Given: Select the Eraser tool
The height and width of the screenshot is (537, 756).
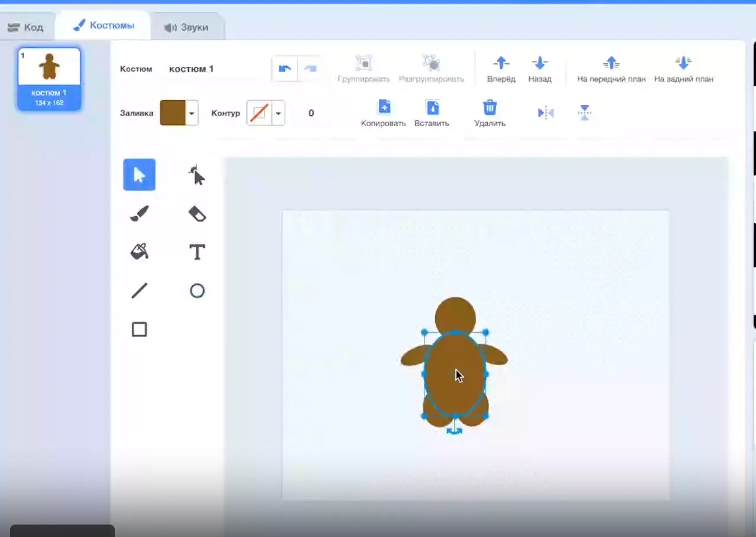Looking at the screenshot, I should [x=197, y=214].
